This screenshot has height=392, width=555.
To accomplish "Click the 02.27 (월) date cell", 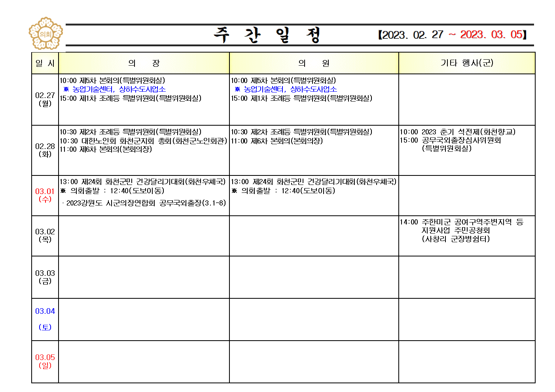I will coord(45,99).
